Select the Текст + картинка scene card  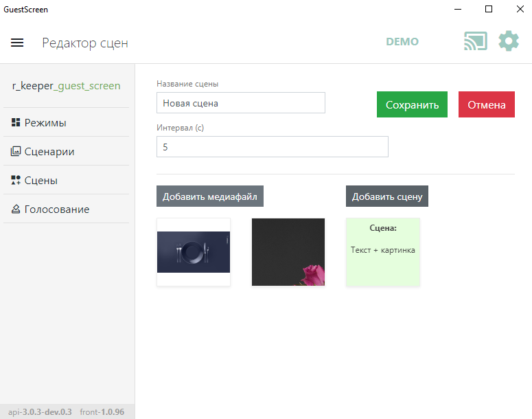(383, 252)
